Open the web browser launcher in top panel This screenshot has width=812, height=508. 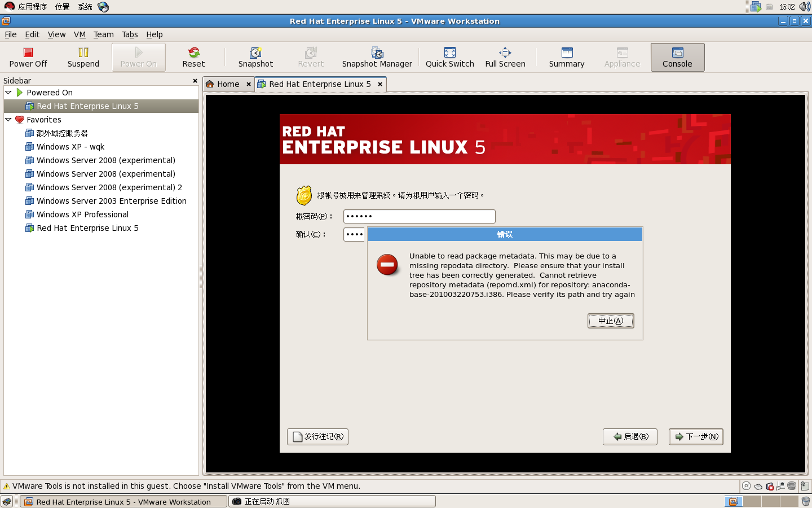click(x=103, y=7)
